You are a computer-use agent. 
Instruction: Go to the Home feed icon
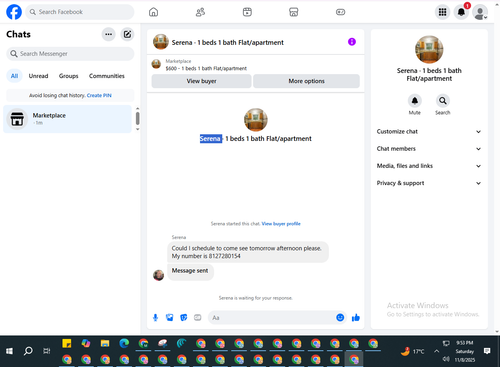point(153,12)
